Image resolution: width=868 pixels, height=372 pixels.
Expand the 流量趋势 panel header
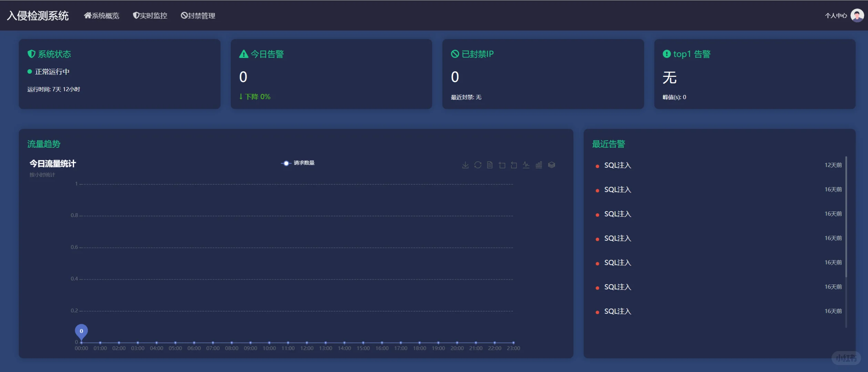[x=43, y=144]
